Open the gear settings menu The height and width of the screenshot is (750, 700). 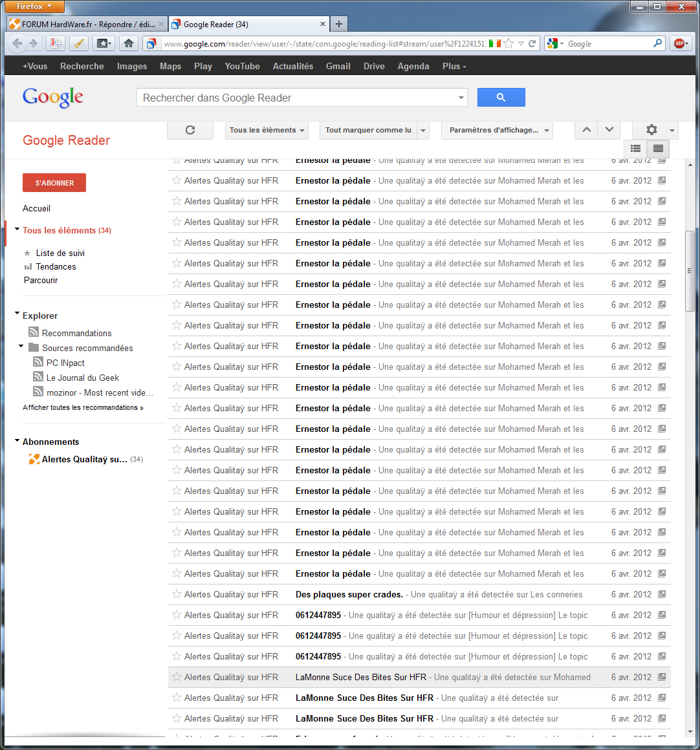[x=655, y=130]
